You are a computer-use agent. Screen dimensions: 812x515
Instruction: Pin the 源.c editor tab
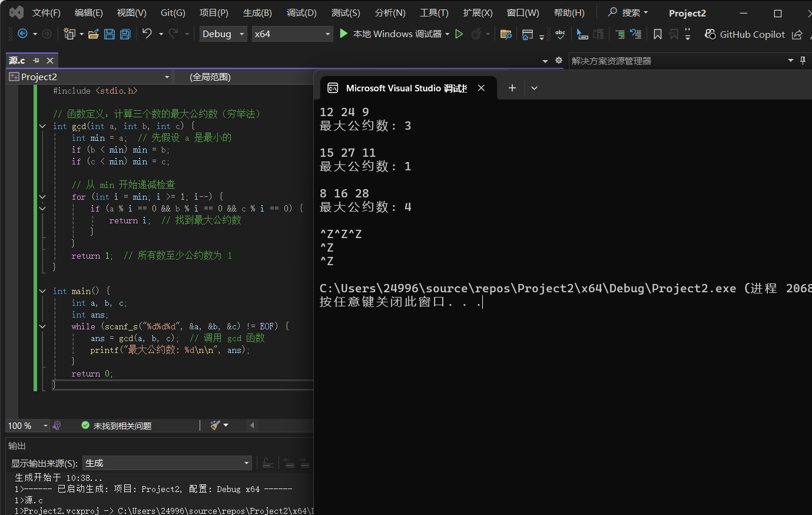point(37,60)
